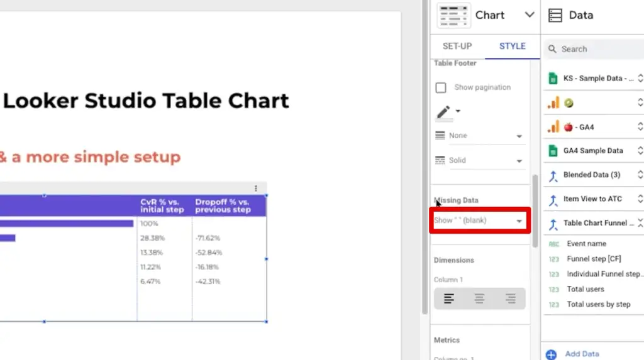Click the search magnifier icon
644x360 pixels.
[552, 49]
